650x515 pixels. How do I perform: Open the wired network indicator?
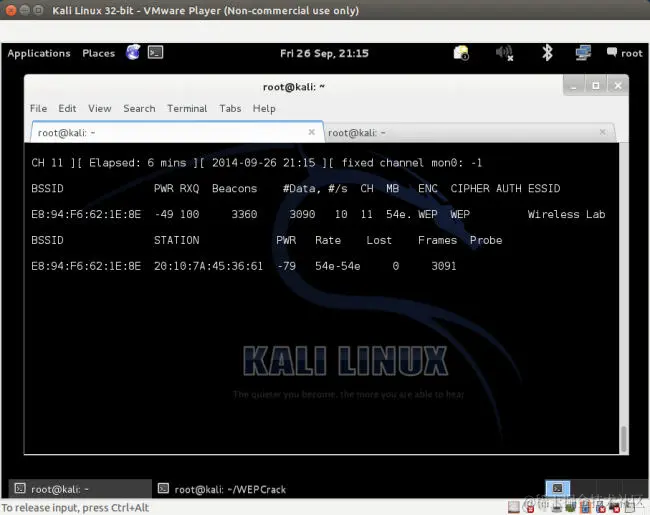pos(583,53)
